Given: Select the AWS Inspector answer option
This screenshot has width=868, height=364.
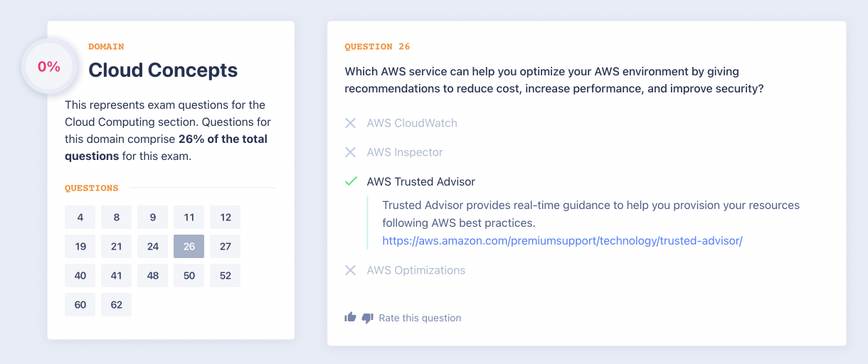Looking at the screenshot, I should [405, 152].
